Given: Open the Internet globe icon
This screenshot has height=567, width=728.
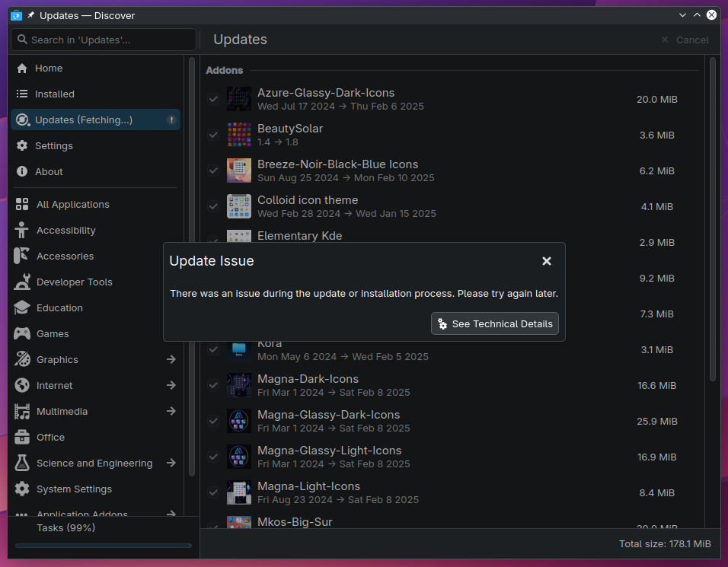Looking at the screenshot, I should pyautogui.click(x=22, y=386).
